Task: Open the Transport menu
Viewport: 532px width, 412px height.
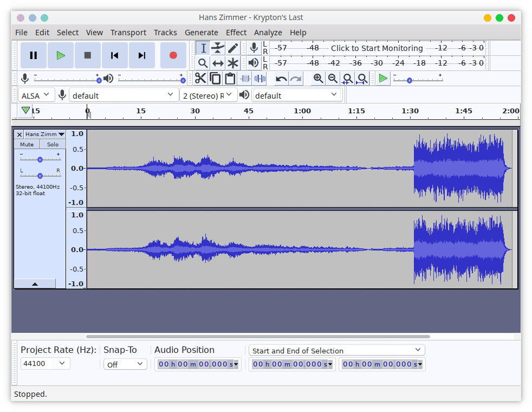Action: [x=128, y=33]
